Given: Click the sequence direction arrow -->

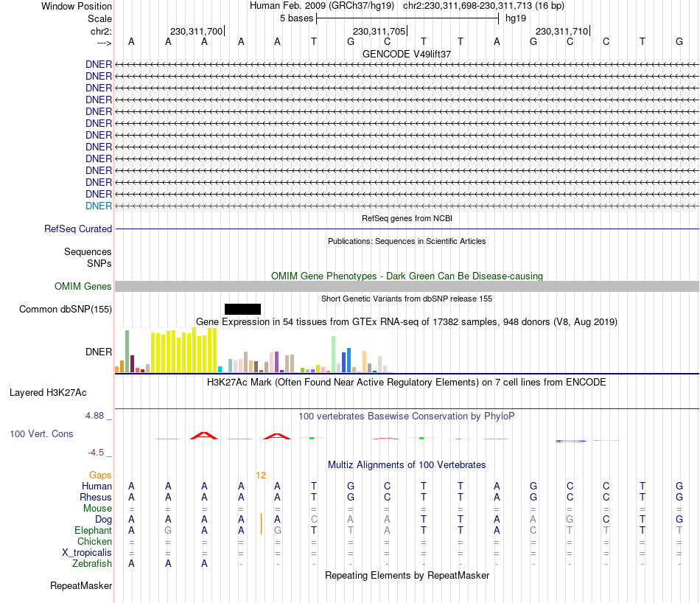Looking at the screenshot, I should tap(105, 43).
